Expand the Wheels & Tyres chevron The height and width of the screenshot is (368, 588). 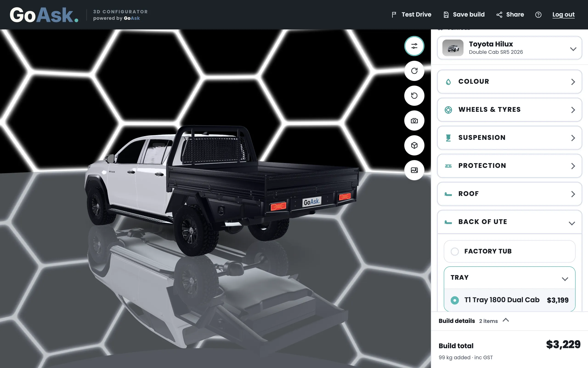pos(573,110)
